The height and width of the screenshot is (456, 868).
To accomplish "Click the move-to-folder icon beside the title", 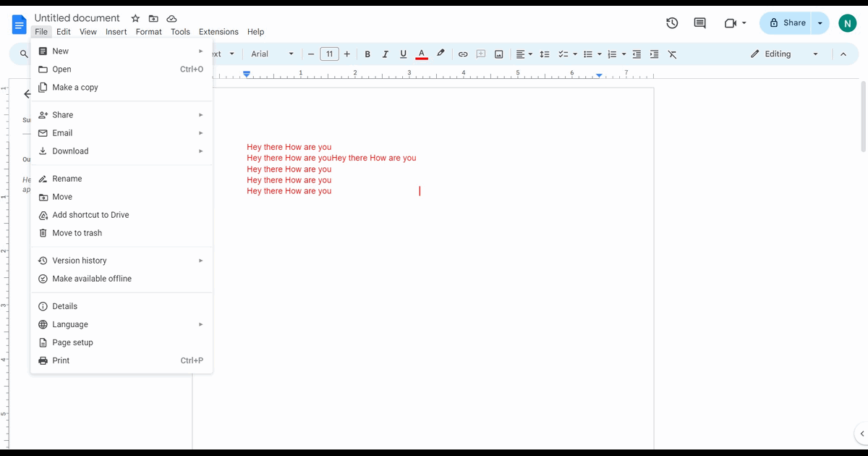I will pos(153,18).
